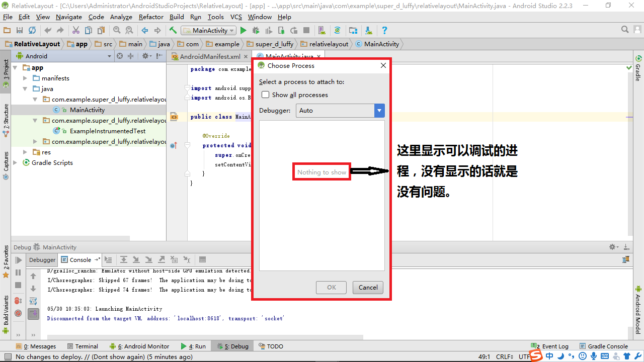This screenshot has width=644, height=362.
Task: Close the Choose Process dialog
Action: 383,65
